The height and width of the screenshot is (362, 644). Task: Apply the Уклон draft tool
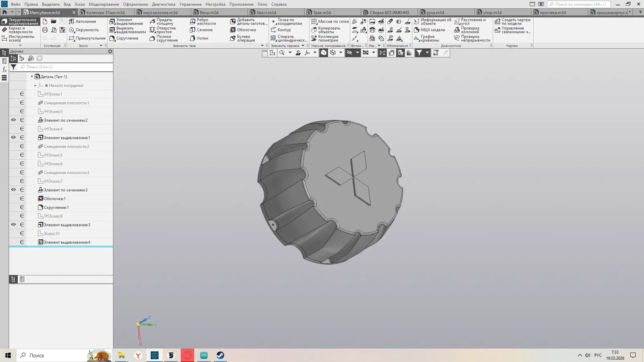[x=199, y=38]
